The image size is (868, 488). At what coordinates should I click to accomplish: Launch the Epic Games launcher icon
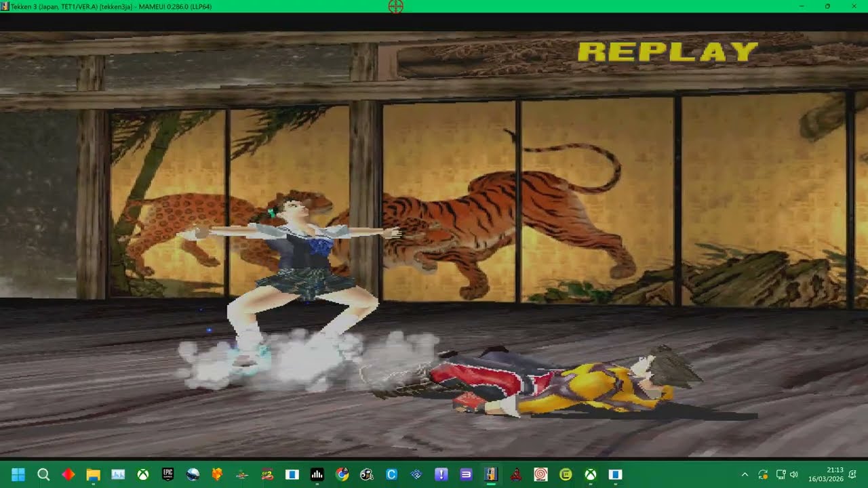[167, 474]
